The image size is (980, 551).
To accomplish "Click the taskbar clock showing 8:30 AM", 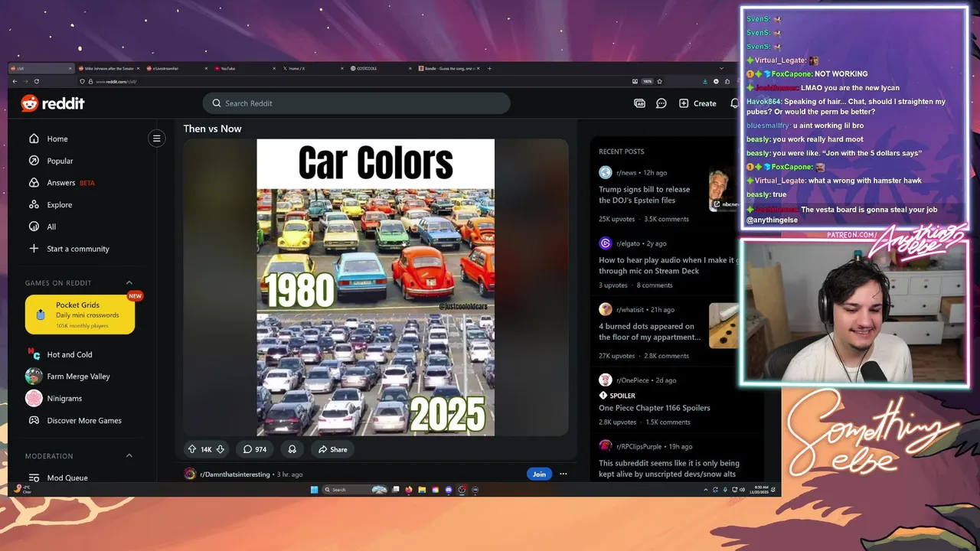I will pyautogui.click(x=759, y=490).
